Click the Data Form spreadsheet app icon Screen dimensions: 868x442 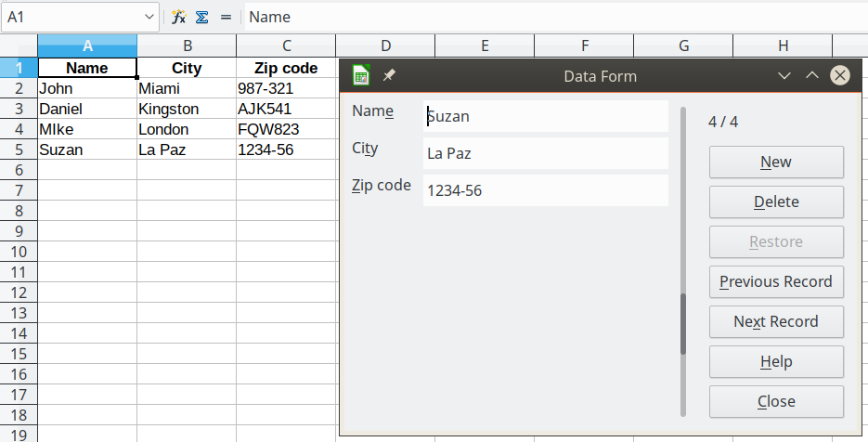[362, 76]
